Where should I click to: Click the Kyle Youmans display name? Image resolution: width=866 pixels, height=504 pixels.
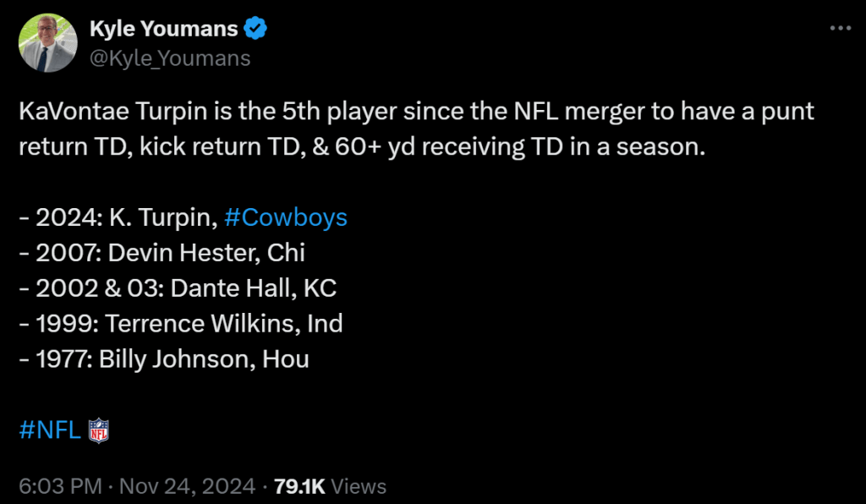coord(163,30)
